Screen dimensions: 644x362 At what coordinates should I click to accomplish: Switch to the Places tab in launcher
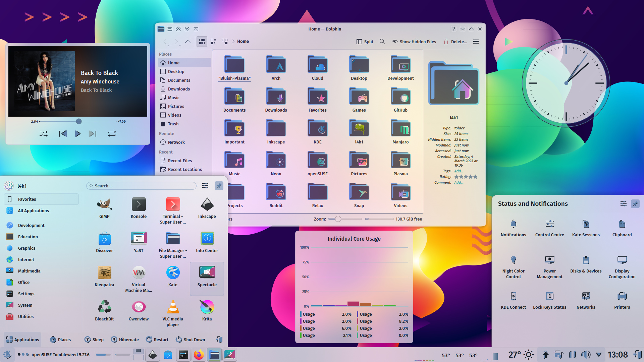60,340
